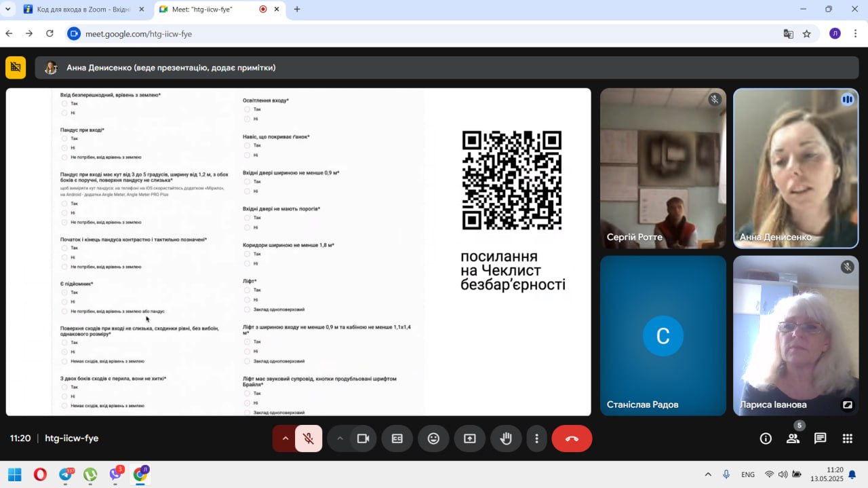Select Так under Пандус при вході
Image resolution: width=868 pixels, height=488 pixels.
coord(65,138)
